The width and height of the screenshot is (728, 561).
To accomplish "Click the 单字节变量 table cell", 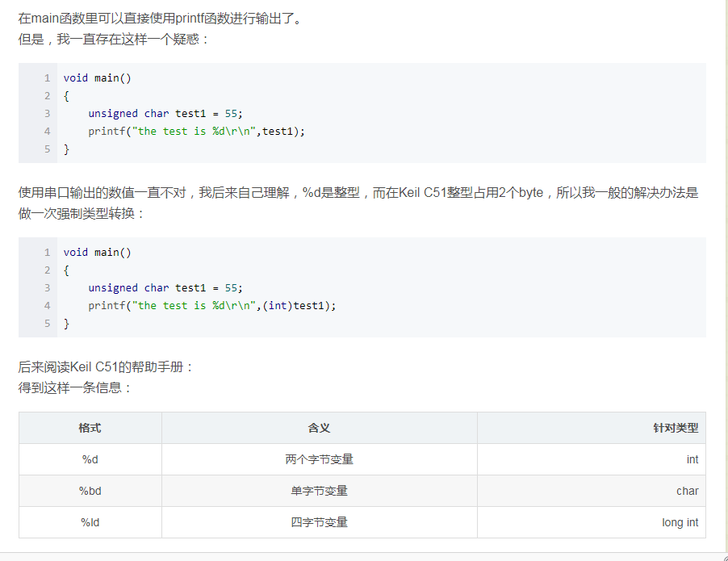I will pyautogui.click(x=319, y=491).
